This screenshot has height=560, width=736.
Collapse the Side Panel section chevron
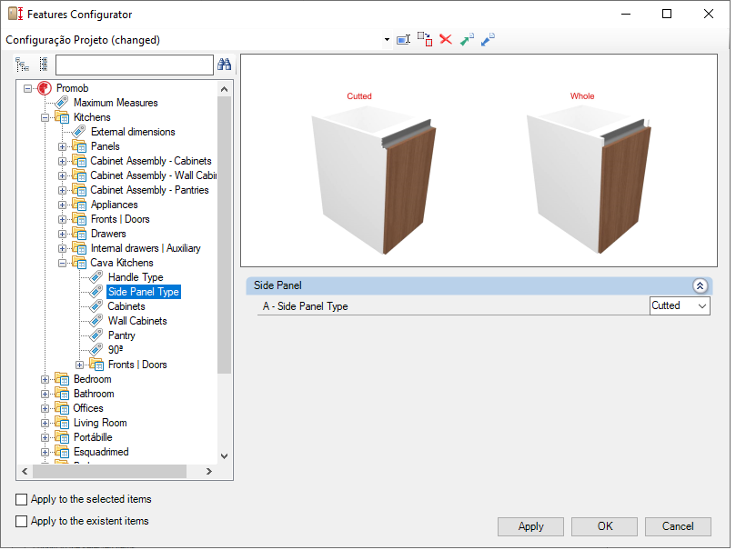point(700,286)
